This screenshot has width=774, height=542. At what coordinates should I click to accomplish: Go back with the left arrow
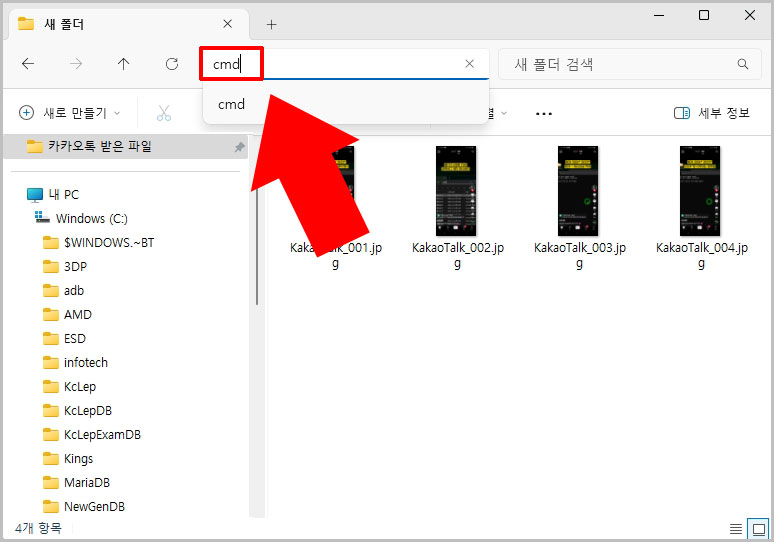[x=28, y=64]
